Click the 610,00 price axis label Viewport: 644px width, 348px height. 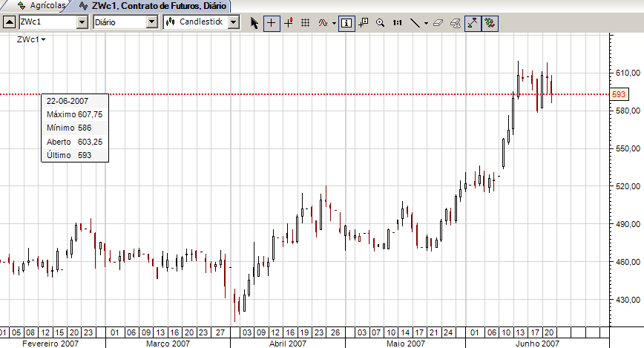628,73
